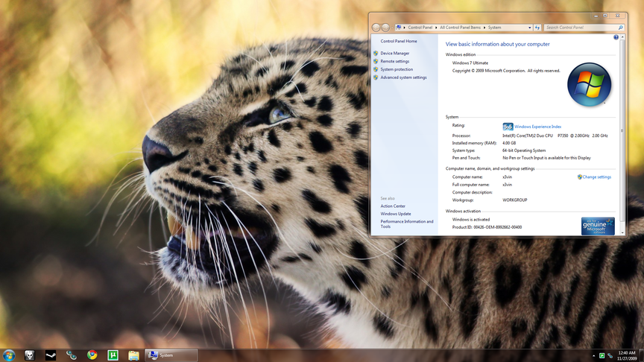Open Windows Update under See also
Screen dimensions: 644x362
(x=395, y=214)
